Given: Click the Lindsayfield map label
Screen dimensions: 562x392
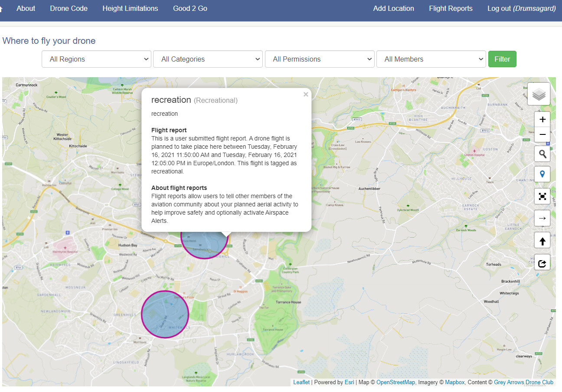Looking at the screenshot, I should pos(126,362).
